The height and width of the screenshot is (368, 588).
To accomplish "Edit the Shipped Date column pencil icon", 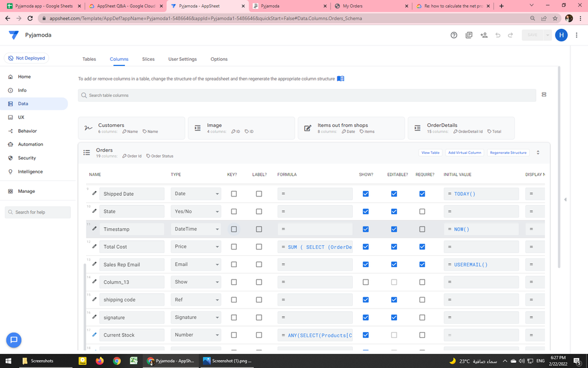I will 94,193.
